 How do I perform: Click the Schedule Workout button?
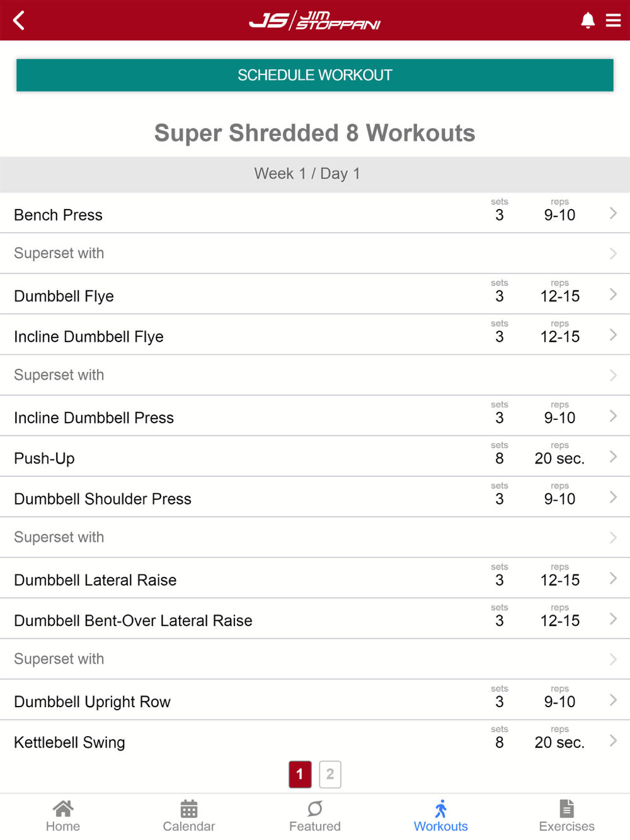(315, 75)
